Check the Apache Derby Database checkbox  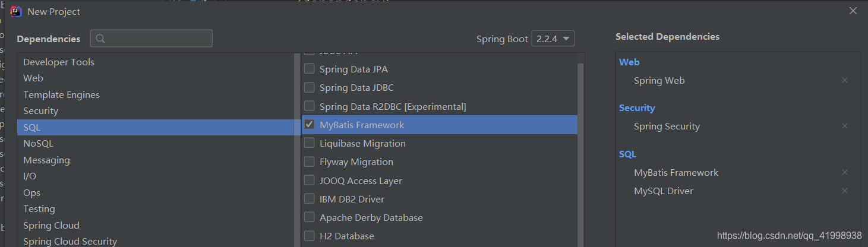[x=309, y=217]
